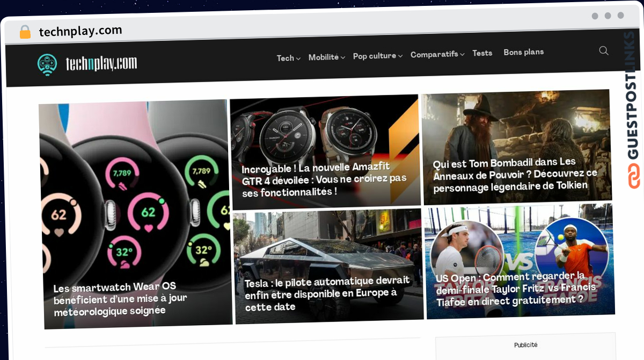Viewport: 644px width, 360px height.
Task: Expand the Tech menu chevron
Action: (x=298, y=58)
